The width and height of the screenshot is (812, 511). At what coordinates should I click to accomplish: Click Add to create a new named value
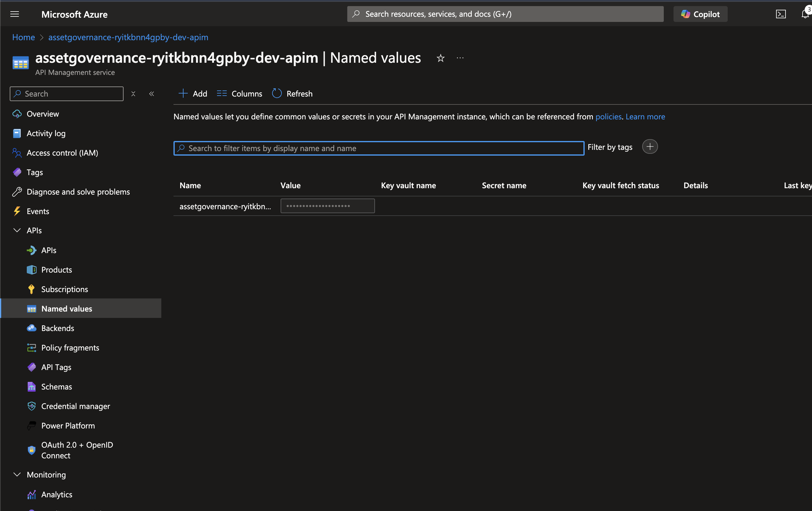[x=193, y=93]
